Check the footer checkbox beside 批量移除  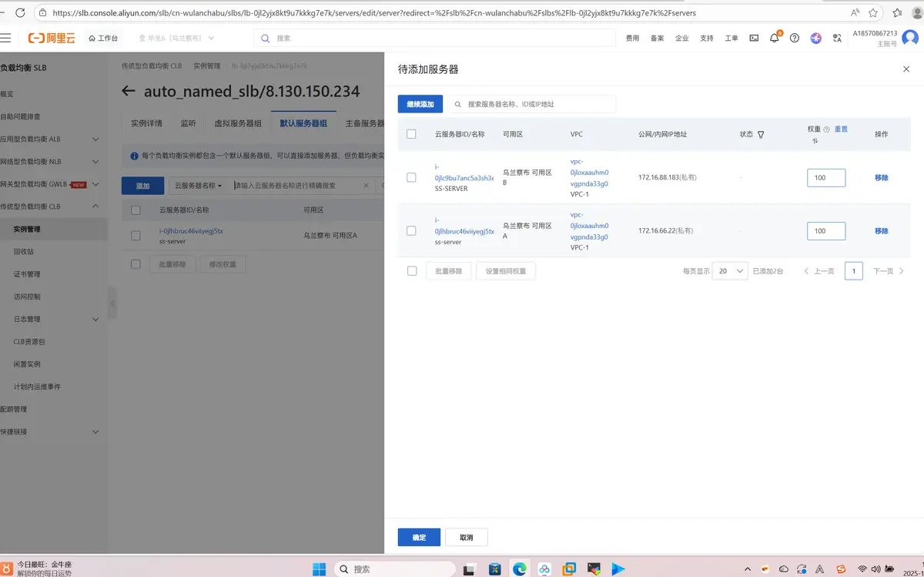[x=411, y=271]
